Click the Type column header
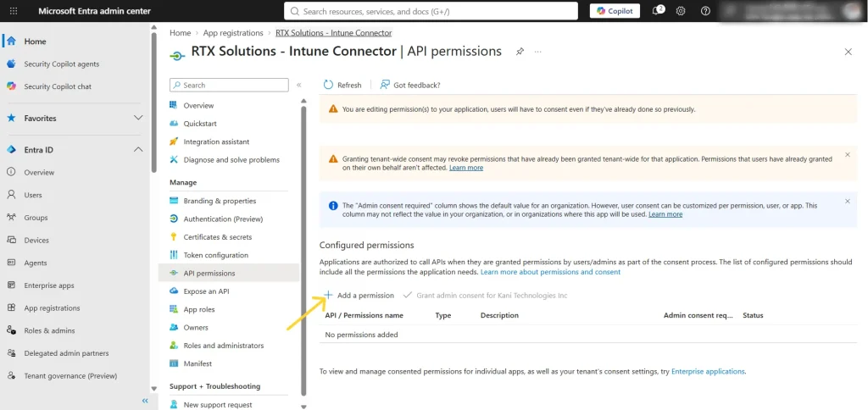 coord(442,315)
